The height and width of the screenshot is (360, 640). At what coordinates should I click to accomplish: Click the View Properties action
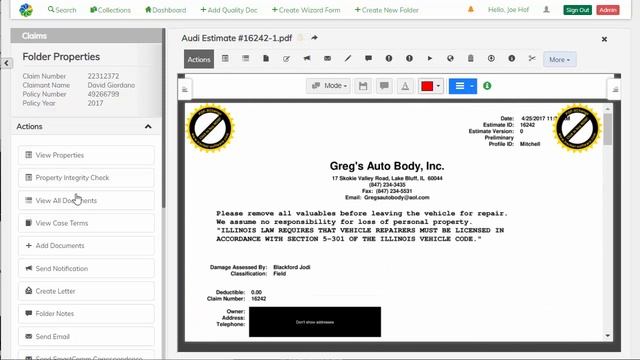[x=86, y=155]
